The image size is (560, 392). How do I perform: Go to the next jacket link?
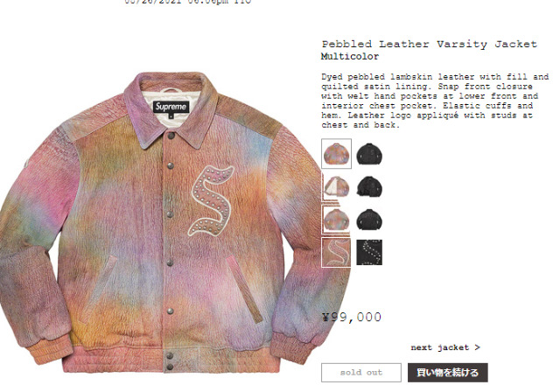tap(445, 347)
